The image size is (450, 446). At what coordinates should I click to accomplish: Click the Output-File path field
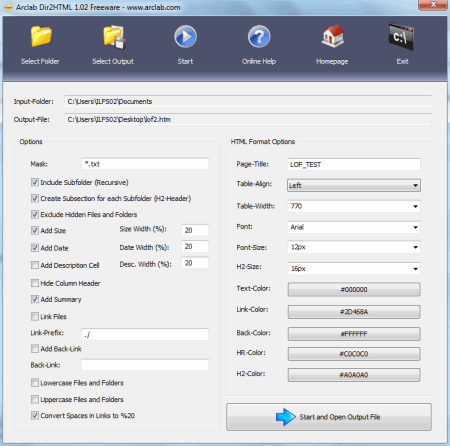pos(248,119)
